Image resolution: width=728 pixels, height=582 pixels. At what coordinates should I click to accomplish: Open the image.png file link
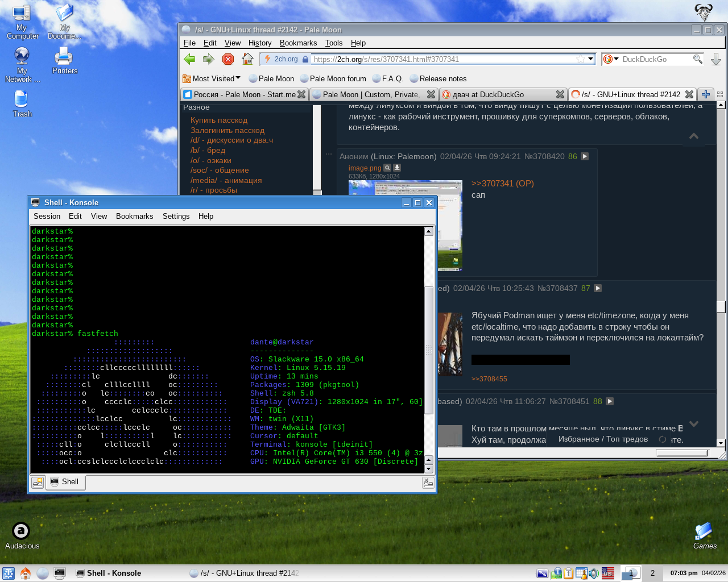click(365, 168)
